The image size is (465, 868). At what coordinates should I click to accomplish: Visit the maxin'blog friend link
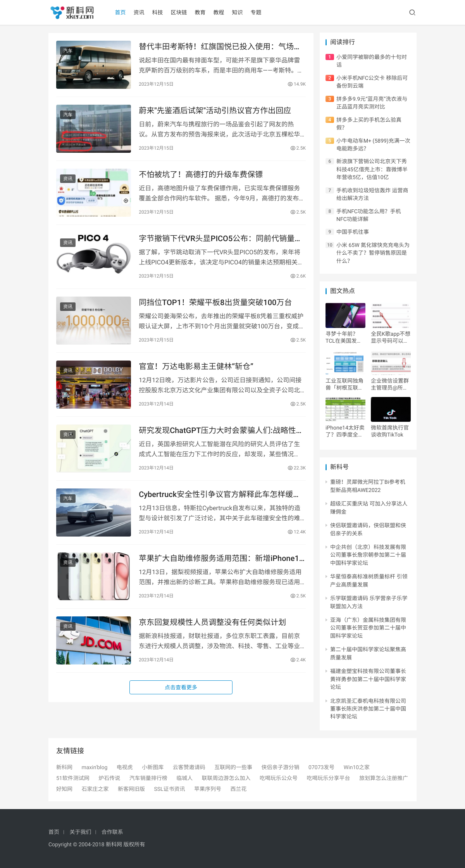coord(95,767)
